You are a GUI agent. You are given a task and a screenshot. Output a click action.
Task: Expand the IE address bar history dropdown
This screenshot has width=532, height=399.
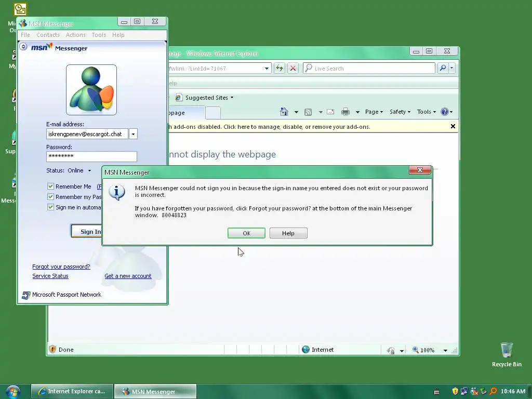[267, 68]
